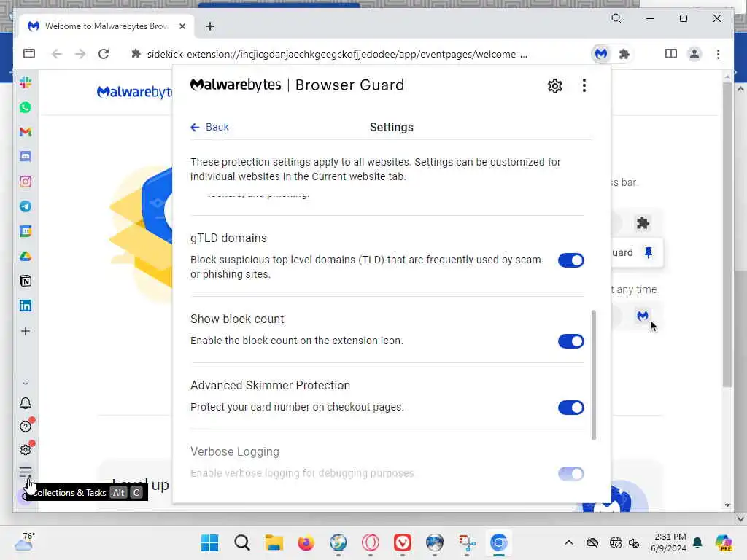747x560 pixels.
Task: Toggle the sidebar panel icon left of back arrow
Action: (x=29, y=53)
